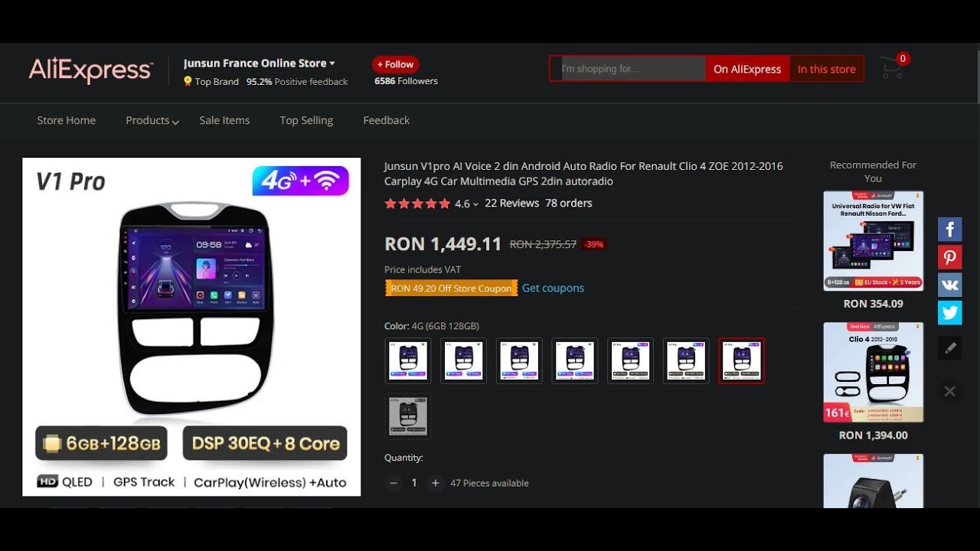Screen dimensions: 980x551
Task: Open the rear camera recommended product
Action: (x=874, y=481)
